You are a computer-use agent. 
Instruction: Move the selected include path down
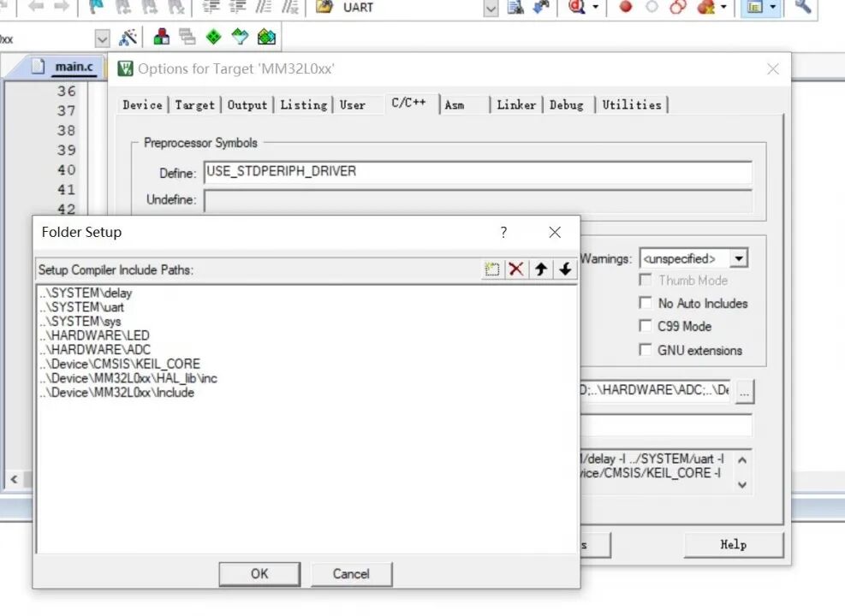[565, 269]
